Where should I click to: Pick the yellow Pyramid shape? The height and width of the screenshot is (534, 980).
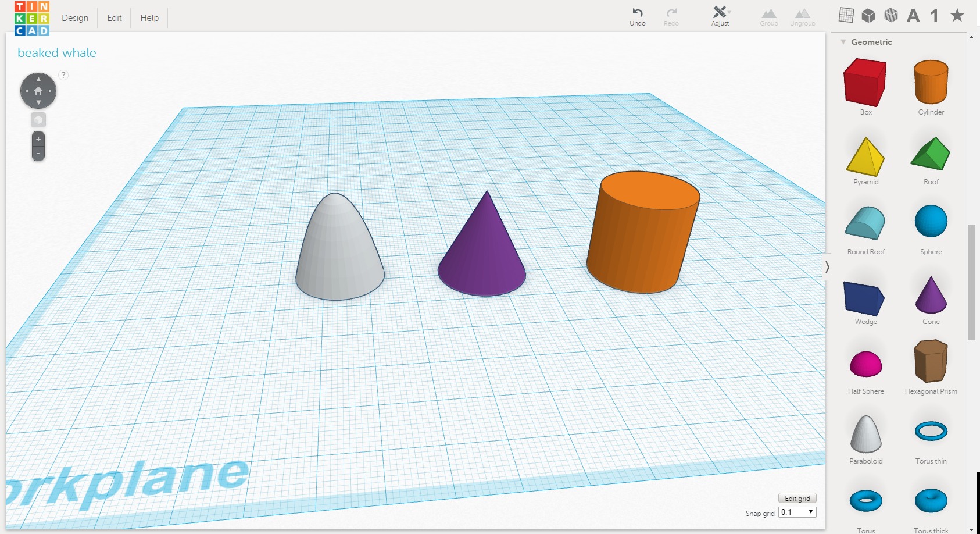(865, 156)
